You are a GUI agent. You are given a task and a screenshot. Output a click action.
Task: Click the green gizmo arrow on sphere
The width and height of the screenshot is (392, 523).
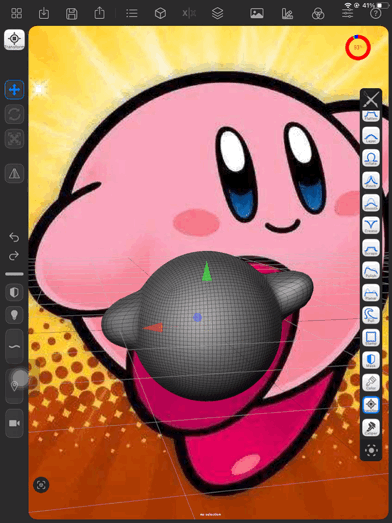[207, 271]
